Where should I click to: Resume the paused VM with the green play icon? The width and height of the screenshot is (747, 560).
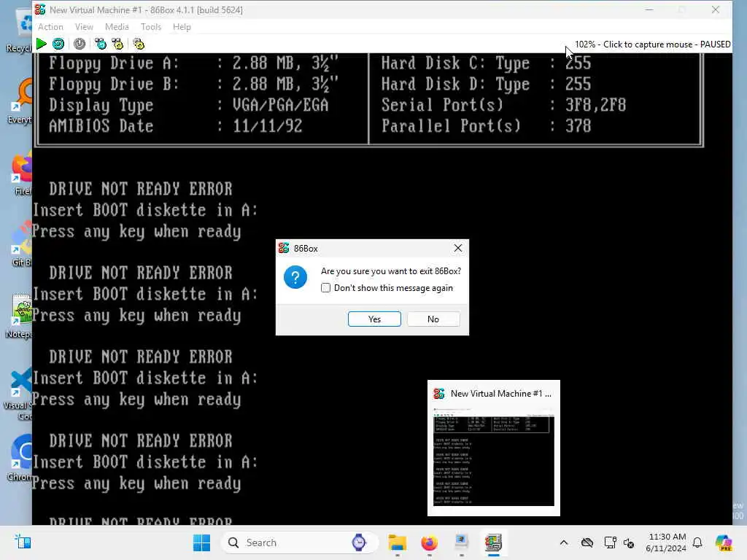click(42, 44)
